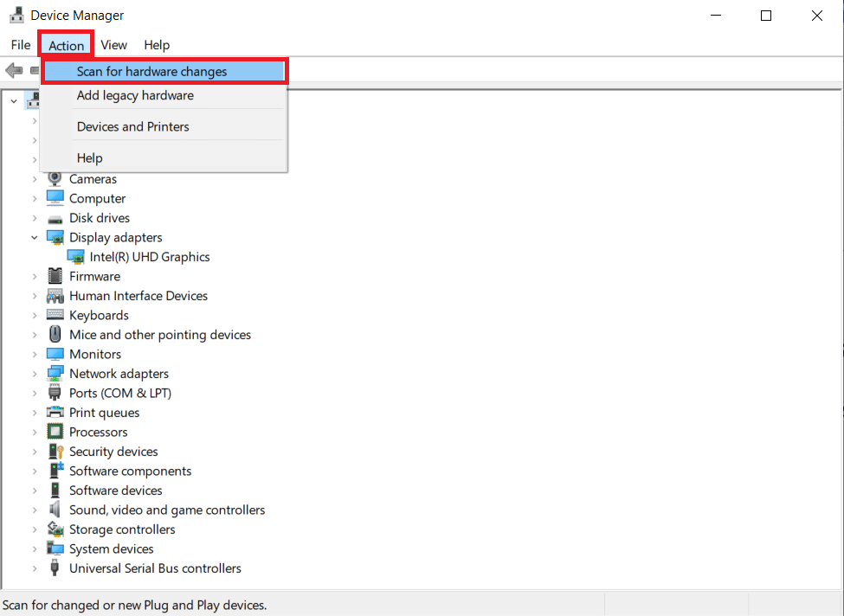Expand the Disk drives category

tap(35, 218)
